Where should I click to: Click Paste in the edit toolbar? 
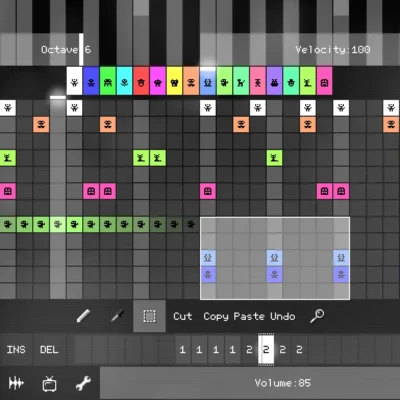[249, 316]
